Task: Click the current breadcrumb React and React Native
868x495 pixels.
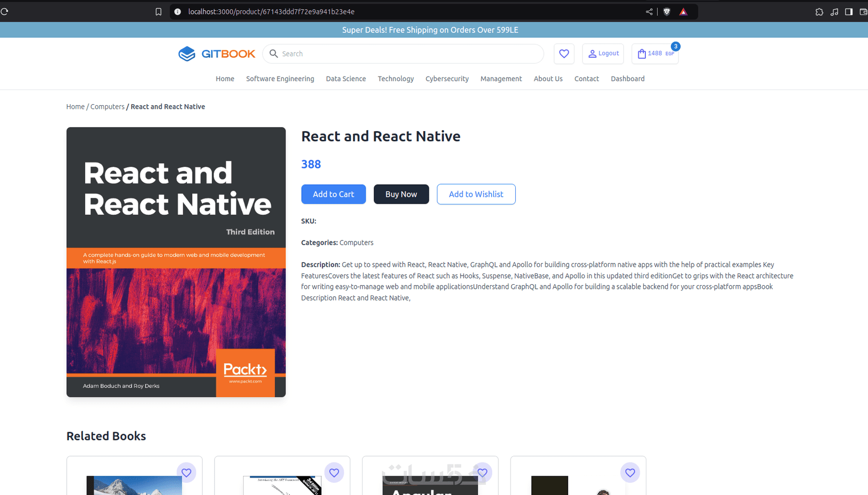Action: [168, 107]
